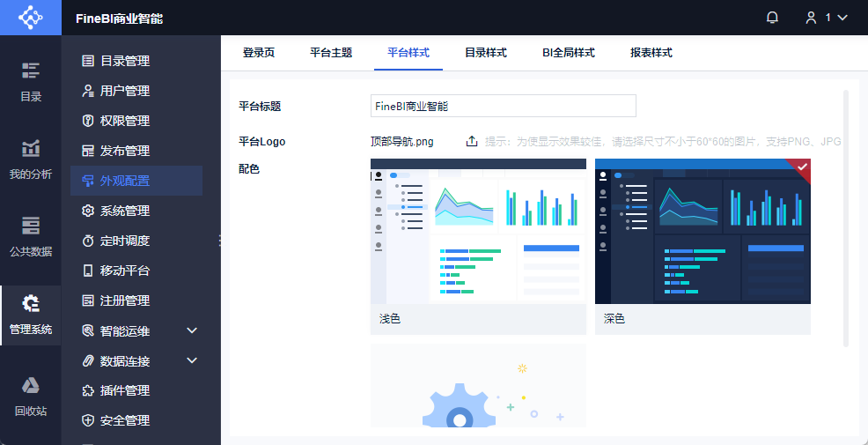Click the user avatar icon
The width and height of the screenshot is (868, 445).
[811, 18]
